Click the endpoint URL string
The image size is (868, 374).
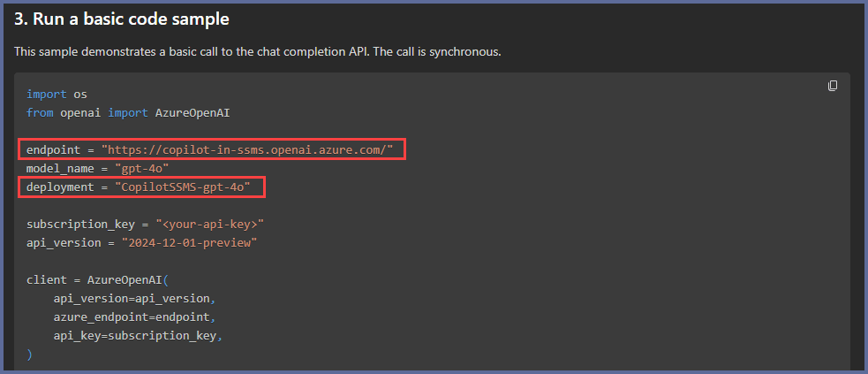click(x=246, y=149)
